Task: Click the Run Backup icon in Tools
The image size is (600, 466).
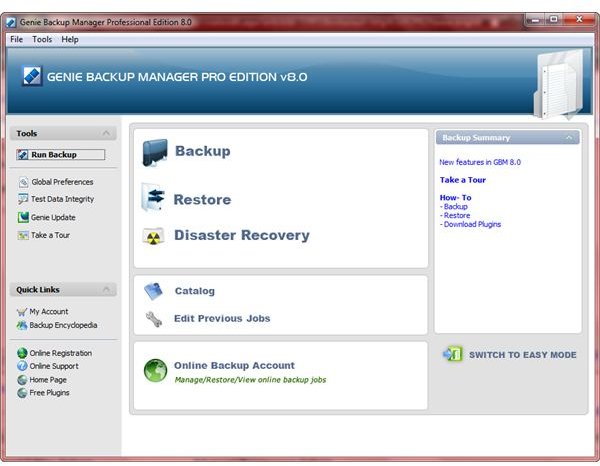Action: click(23, 155)
